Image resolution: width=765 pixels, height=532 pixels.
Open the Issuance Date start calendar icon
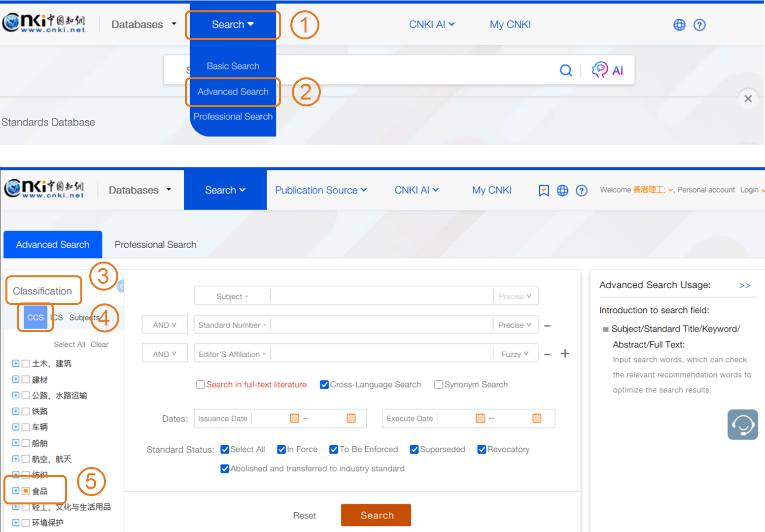pyautogui.click(x=295, y=418)
